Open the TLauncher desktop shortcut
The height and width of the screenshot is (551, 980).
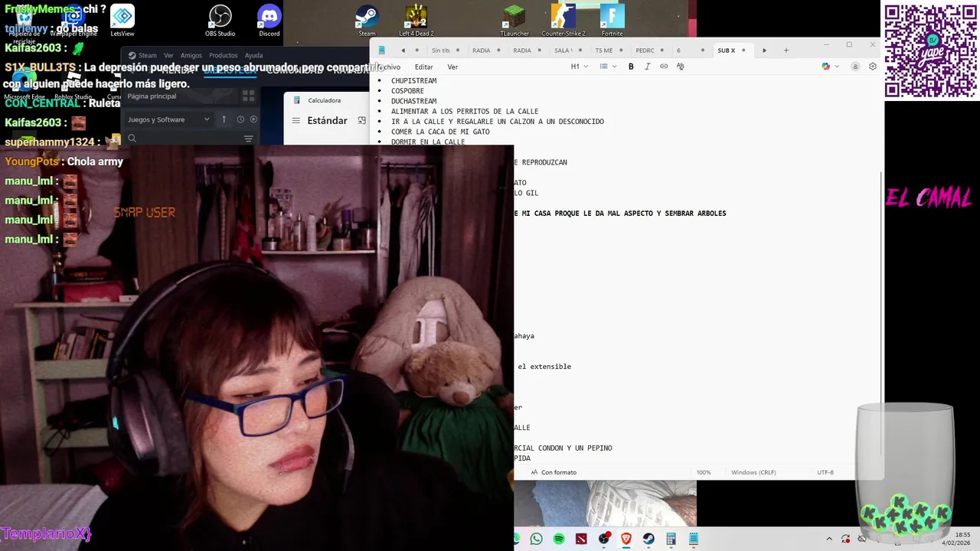pos(514,21)
